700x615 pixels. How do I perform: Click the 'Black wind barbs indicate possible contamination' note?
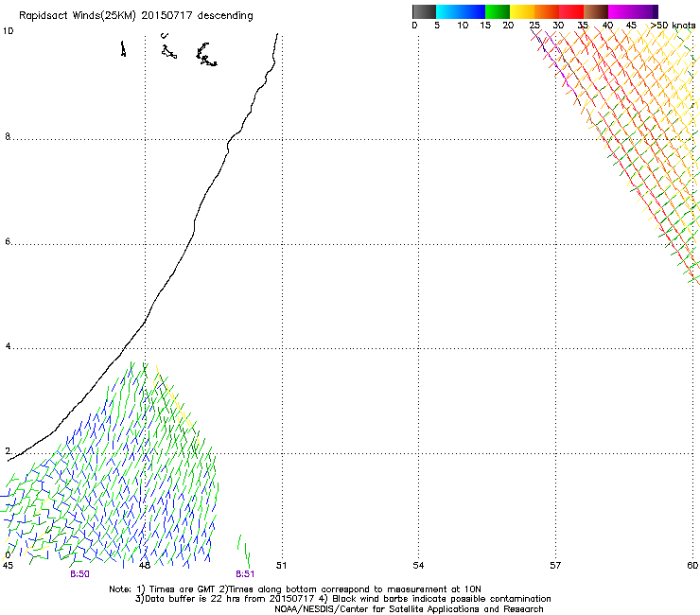(x=442, y=599)
